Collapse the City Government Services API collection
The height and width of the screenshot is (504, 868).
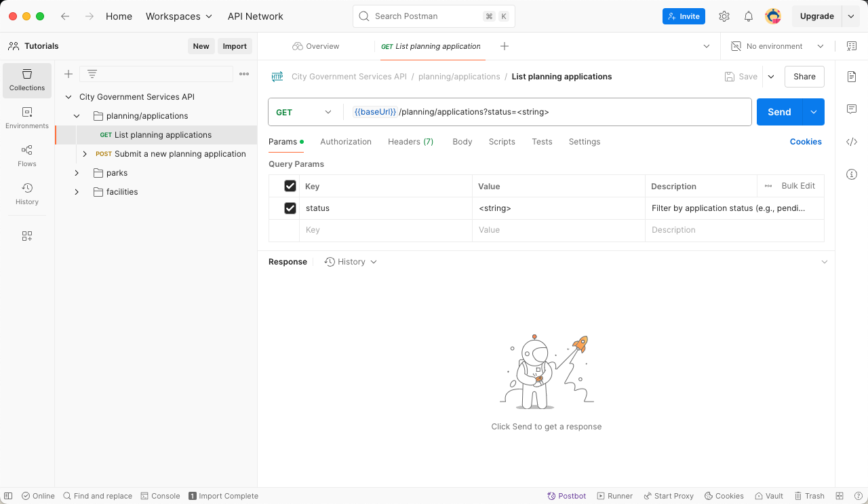point(68,97)
